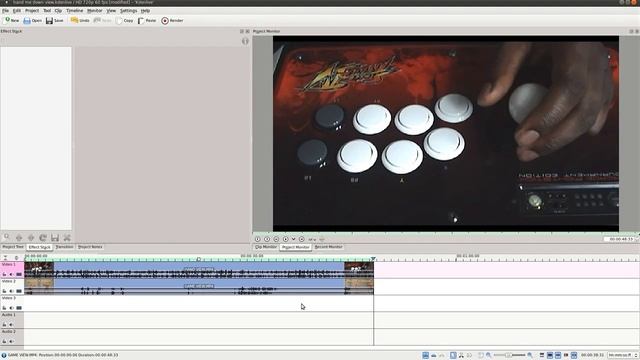The image size is (640, 360).
Task: Mute the Video 1 track audio
Action: point(11,274)
